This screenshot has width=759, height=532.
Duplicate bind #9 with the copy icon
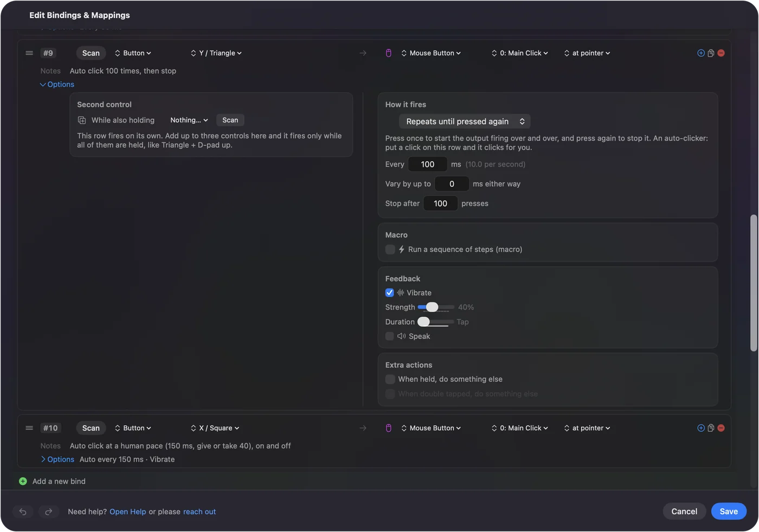coord(711,53)
